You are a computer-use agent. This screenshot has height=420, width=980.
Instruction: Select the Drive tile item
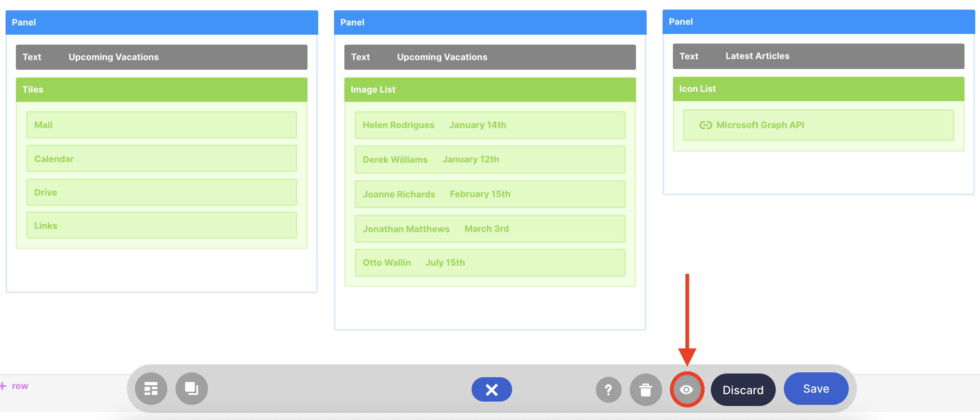[161, 192]
